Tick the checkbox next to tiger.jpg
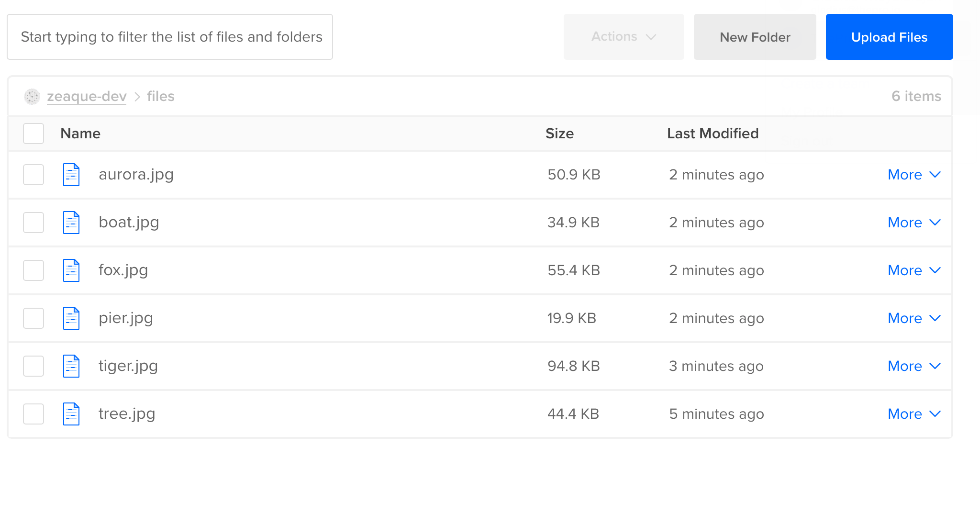This screenshot has height=514, width=980. pyautogui.click(x=33, y=366)
